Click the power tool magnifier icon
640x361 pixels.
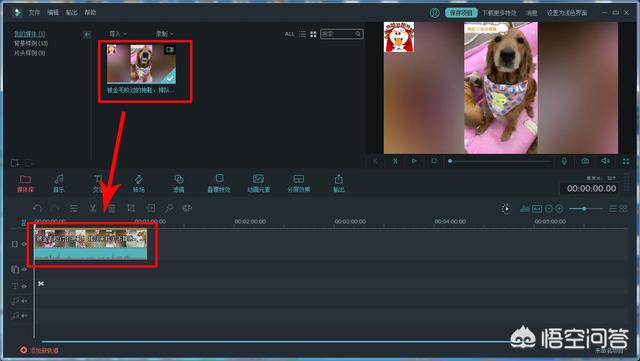[169, 208]
